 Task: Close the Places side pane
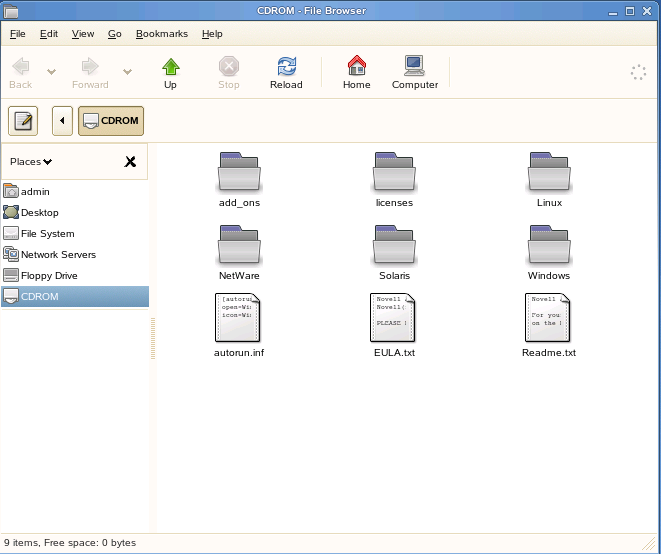tap(130, 161)
